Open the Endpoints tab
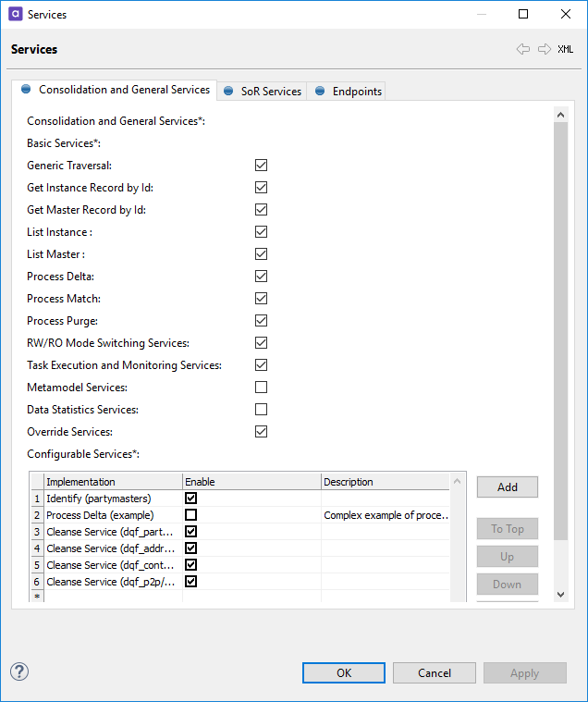The image size is (588, 702). pos(348,91)
